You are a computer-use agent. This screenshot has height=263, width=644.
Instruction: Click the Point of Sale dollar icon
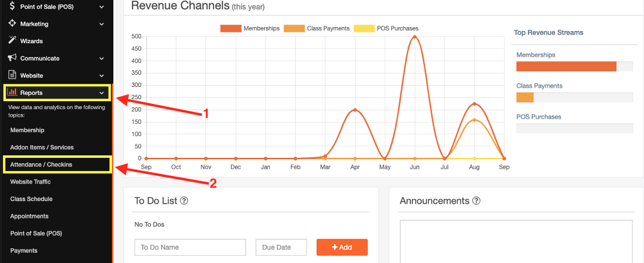[x=13, y=6]
